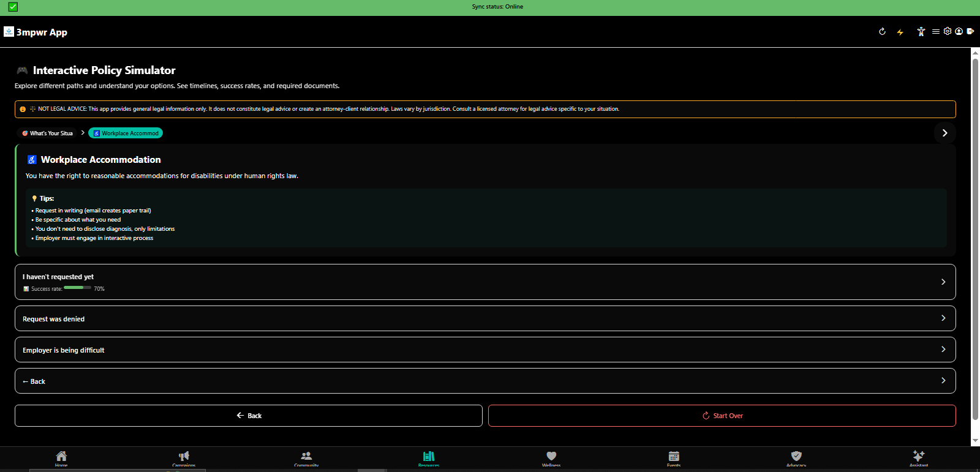Open the hamburger menu in the header

[936, 32]
